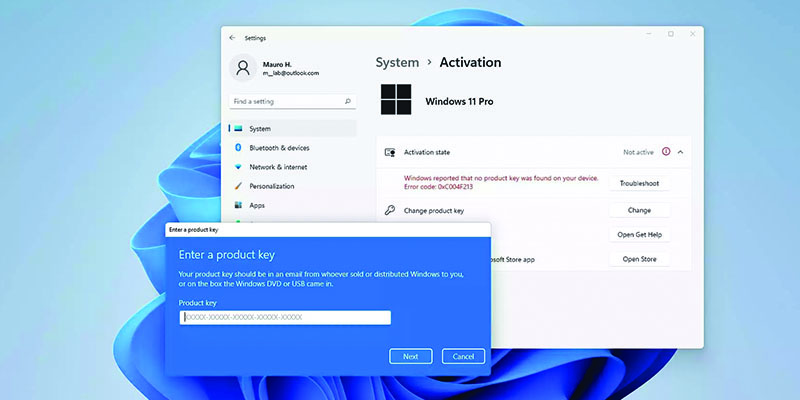Go to System in the breadcrumb

(397, 62)
